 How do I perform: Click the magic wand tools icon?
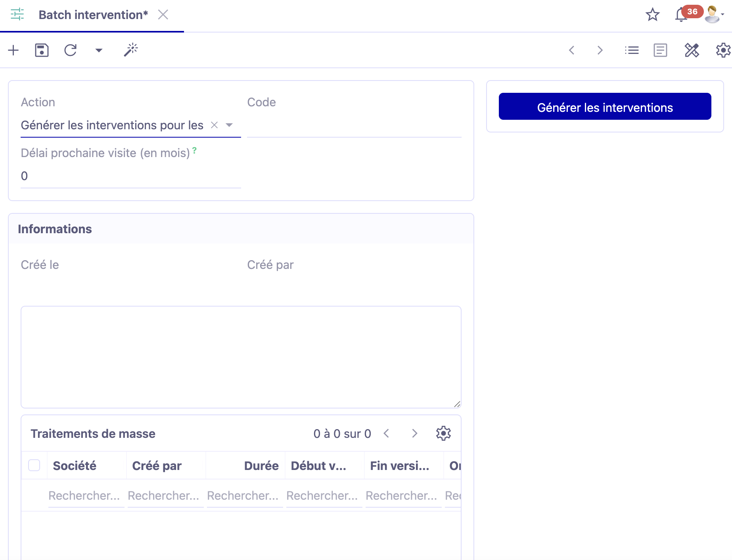pos(131,50)
